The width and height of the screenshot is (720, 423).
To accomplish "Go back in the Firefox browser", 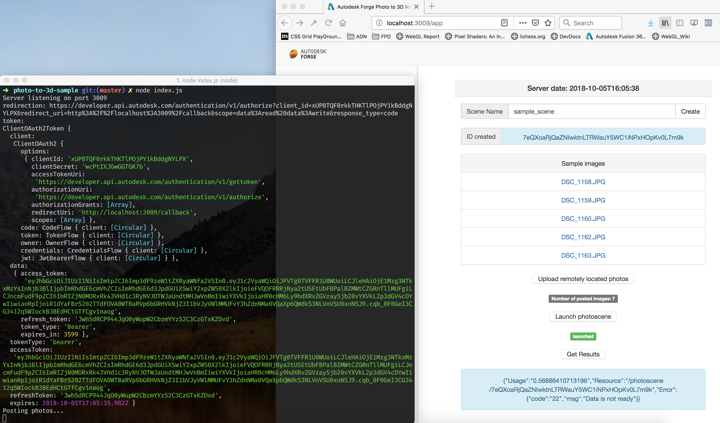I will tap(285, 23).
